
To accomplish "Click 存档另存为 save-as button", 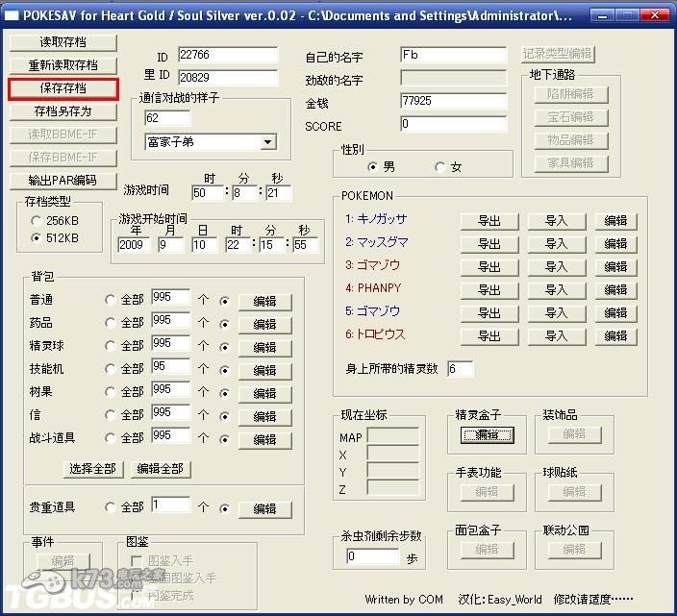I will pos(63,111).
